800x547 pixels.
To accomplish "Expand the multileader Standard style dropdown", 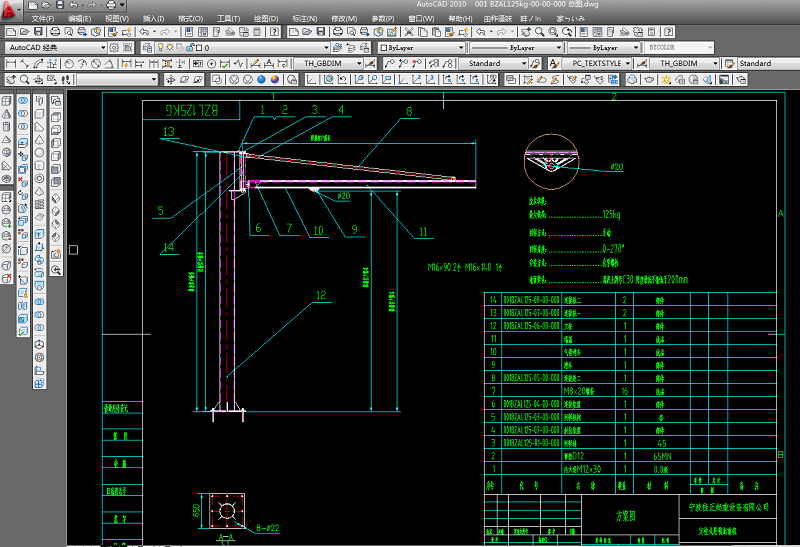I will coord(524,63).
